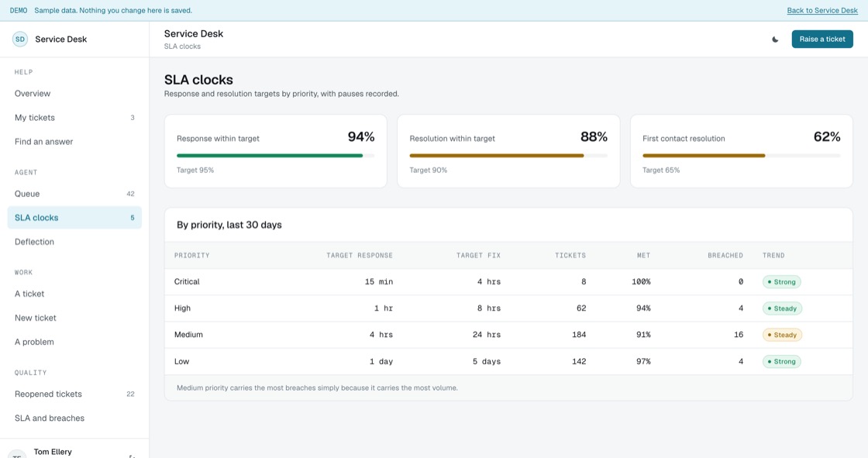Go to Find an answer
The width and height of the screenshot is (868, 458).
point(74,142)
